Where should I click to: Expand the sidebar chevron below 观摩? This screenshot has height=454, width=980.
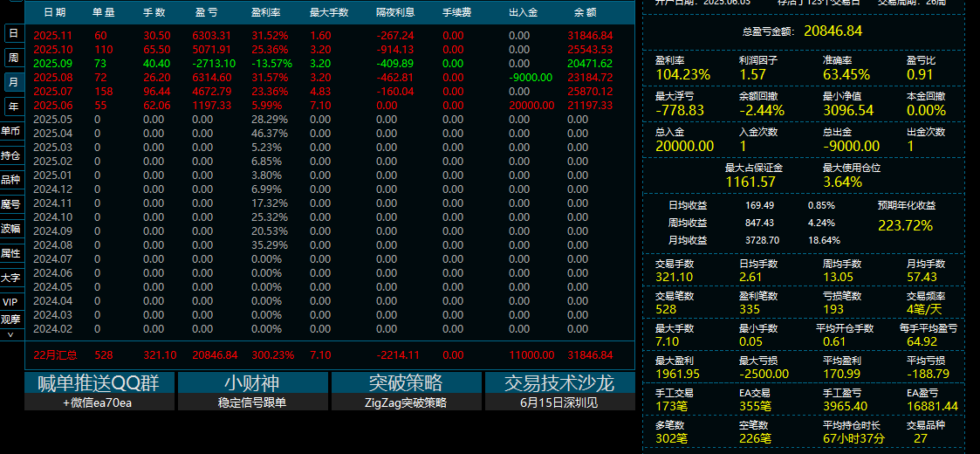10,334
